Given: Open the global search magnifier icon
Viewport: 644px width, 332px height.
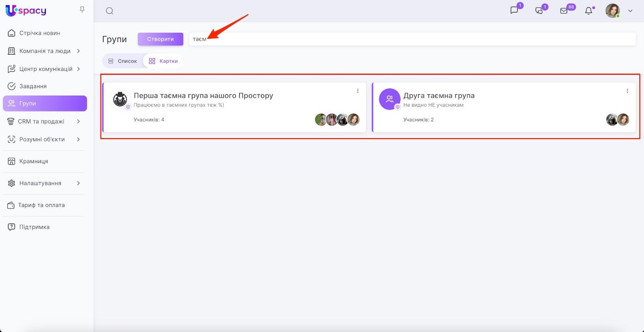Looking at the screenshot, I should pos(109,11).
